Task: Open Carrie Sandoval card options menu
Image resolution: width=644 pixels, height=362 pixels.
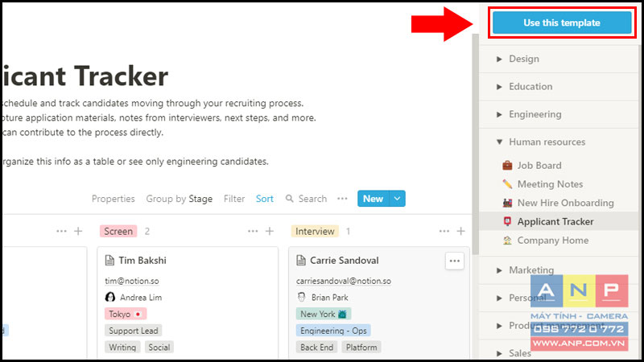Action: click(x=455, y=261)
